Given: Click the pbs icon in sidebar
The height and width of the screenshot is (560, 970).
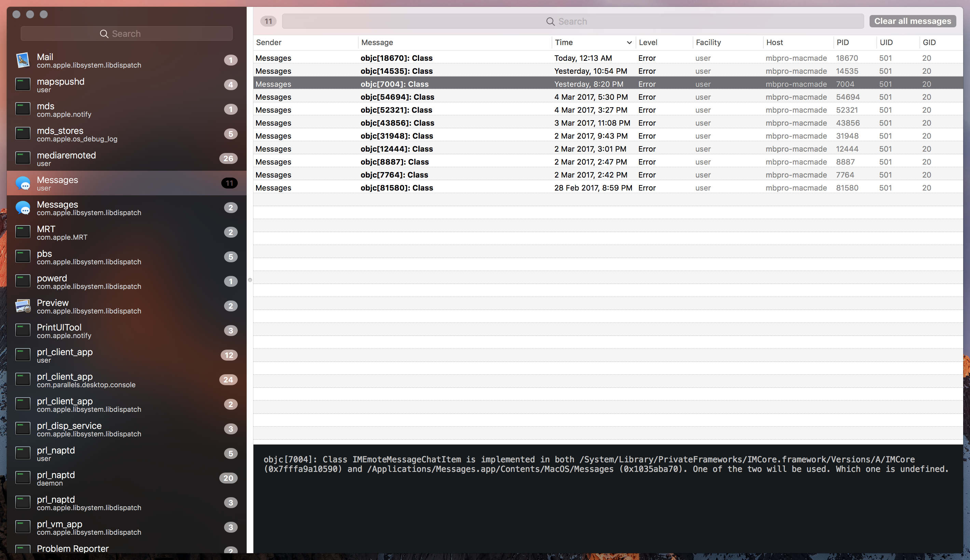Looking at the screenshot, I should 23,256.
